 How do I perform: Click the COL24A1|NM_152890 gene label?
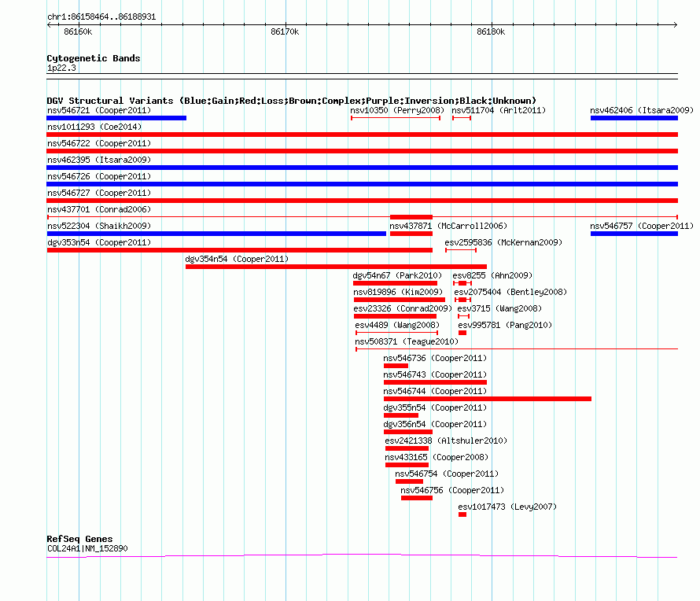coord(87,548)
